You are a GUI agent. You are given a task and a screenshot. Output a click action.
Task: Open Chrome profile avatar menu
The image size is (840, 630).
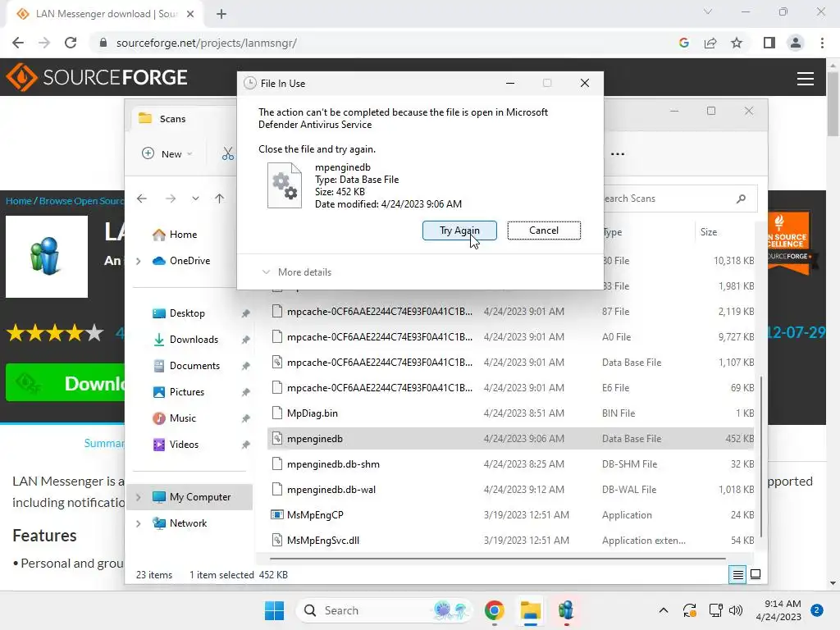[x=796, y=43]
